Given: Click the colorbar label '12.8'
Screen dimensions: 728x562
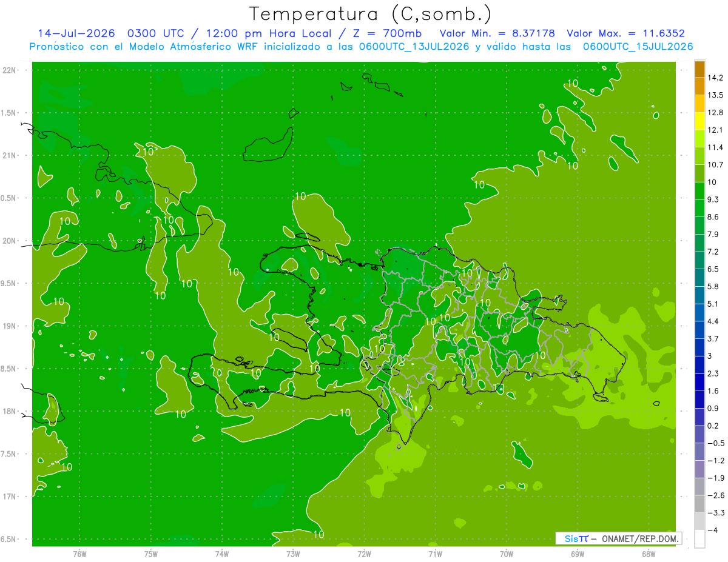Looking at the screenshot, I should coord(715,113).
